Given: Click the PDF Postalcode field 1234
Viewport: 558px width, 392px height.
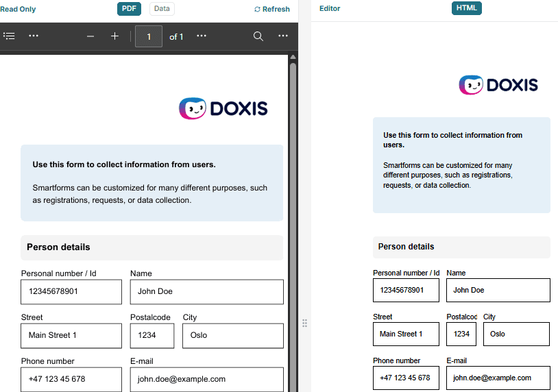Looking at the screenshot, I should click(x=152, y=335).
